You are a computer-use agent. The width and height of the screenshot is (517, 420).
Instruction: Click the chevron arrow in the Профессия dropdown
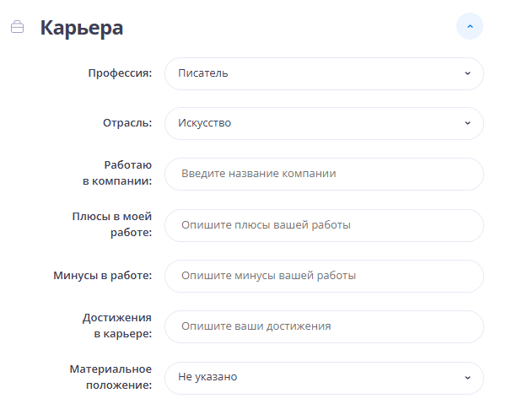click(x=467, y=73)
